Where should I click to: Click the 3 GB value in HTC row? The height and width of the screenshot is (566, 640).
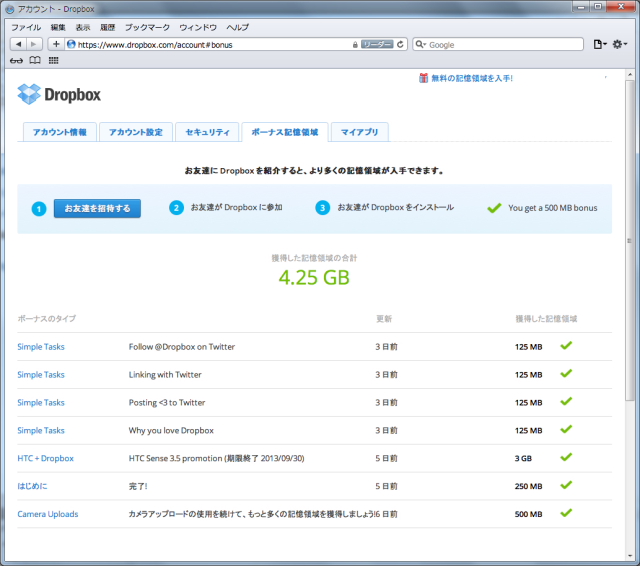(523, 458)
